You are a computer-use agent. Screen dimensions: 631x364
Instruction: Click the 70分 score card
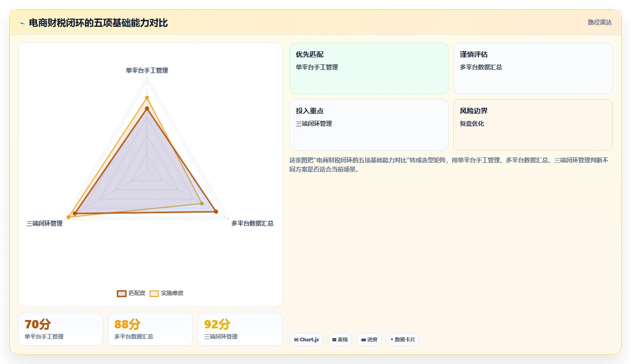(x=61, y=329)
